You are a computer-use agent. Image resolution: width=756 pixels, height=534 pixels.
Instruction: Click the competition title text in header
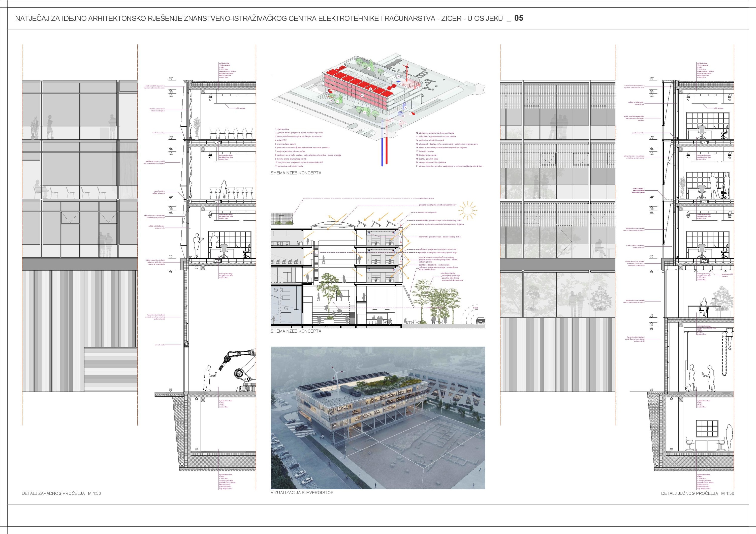click(x=259, y=19)
